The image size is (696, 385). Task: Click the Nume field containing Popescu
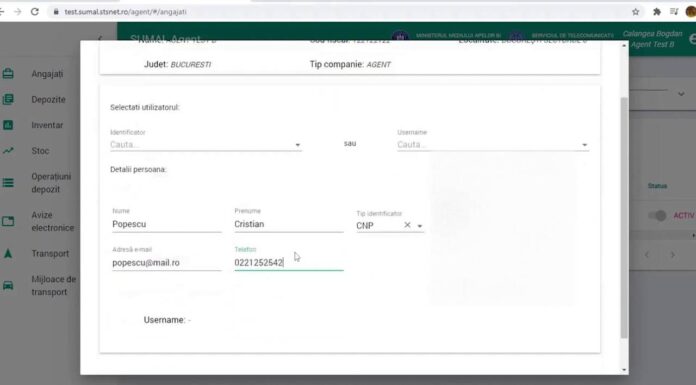point(167,224)
